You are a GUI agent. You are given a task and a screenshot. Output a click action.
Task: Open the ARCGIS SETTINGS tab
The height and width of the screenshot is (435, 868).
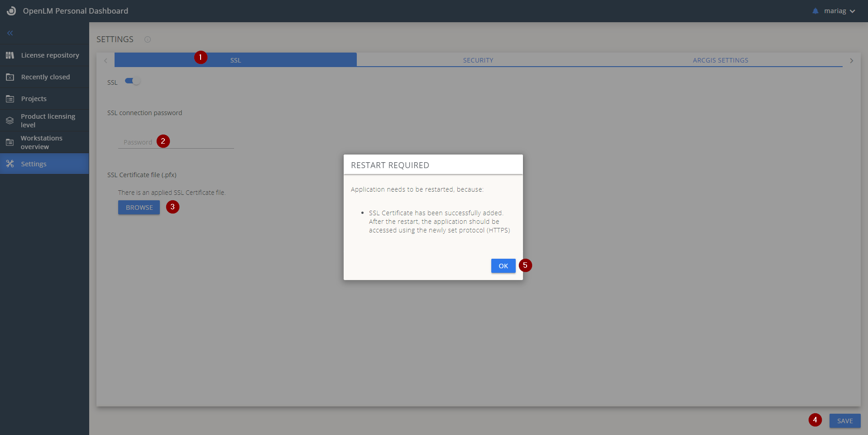tap(720, 59)
